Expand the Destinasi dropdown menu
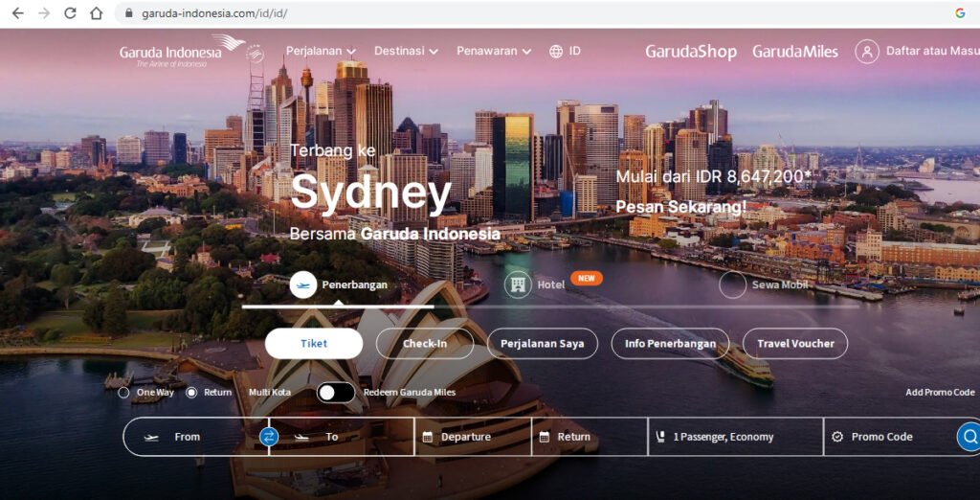Viewport: 980px width, 500px height. point(406,52)
